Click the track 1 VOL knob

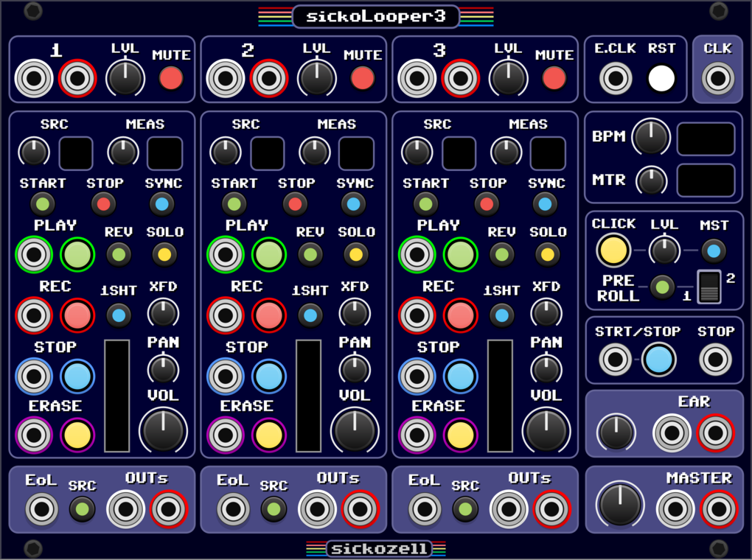click(x=163, y=430)
